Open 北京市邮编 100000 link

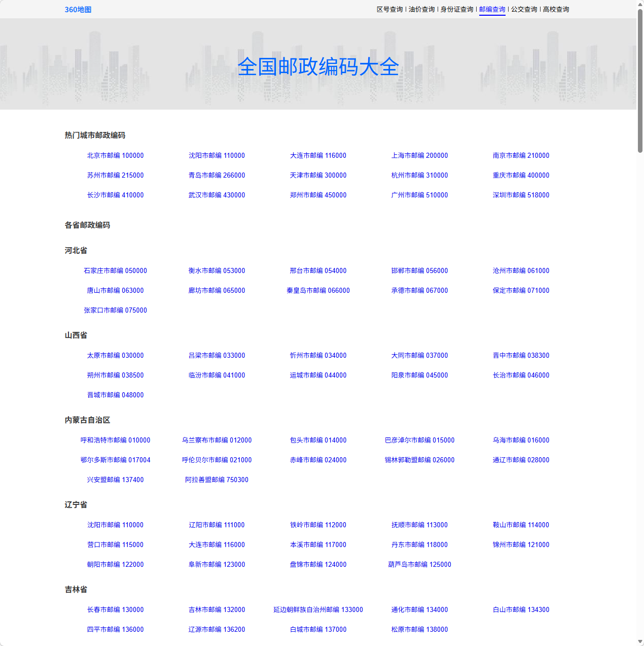pyautogui.click(x=115, y=156)
